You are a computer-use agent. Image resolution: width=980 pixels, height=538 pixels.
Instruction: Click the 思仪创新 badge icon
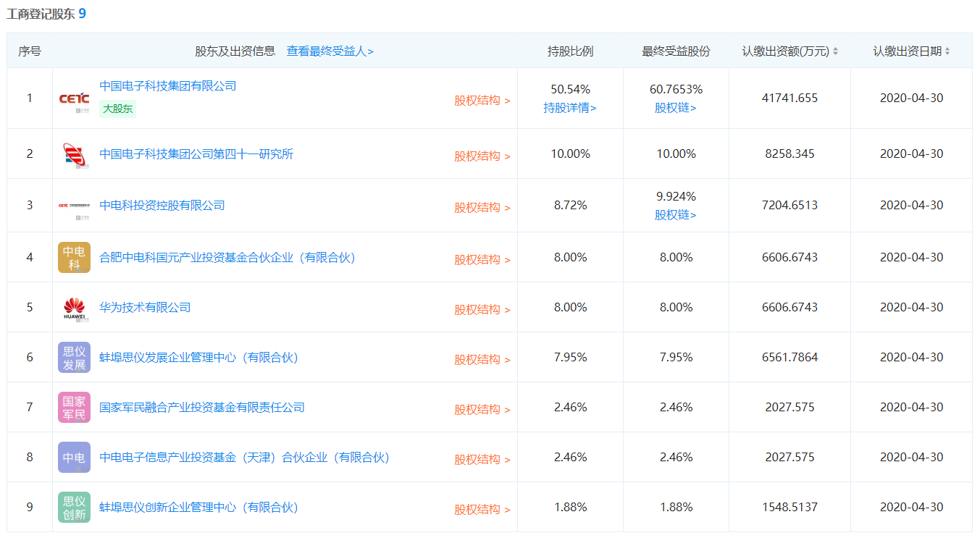74,508
